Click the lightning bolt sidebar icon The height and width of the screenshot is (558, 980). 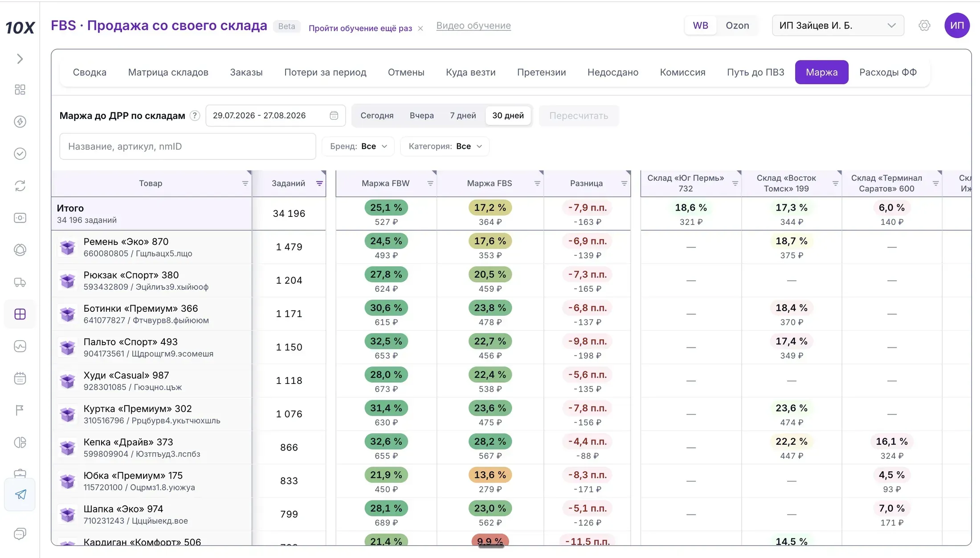tap(20, 122)
